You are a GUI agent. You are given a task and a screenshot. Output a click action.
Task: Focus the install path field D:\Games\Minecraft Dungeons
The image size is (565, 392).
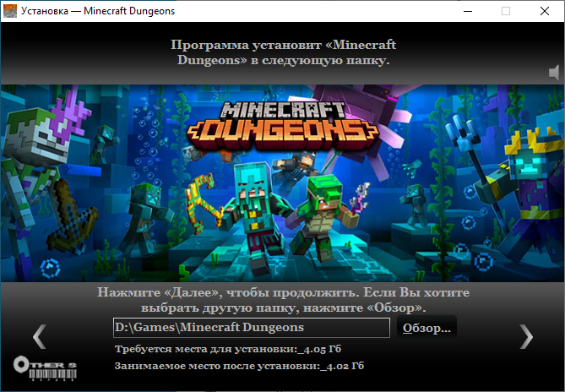(x=252, y=328)
